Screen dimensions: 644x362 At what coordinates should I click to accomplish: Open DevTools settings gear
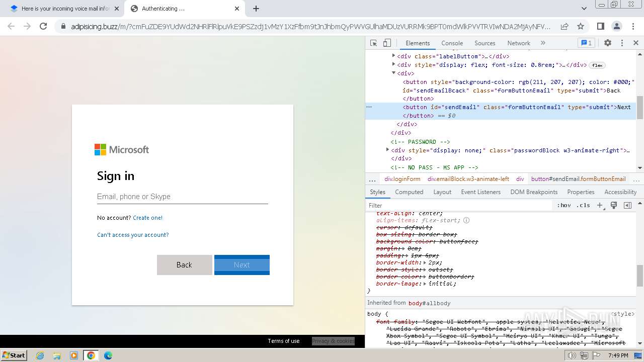pos(608,43)
